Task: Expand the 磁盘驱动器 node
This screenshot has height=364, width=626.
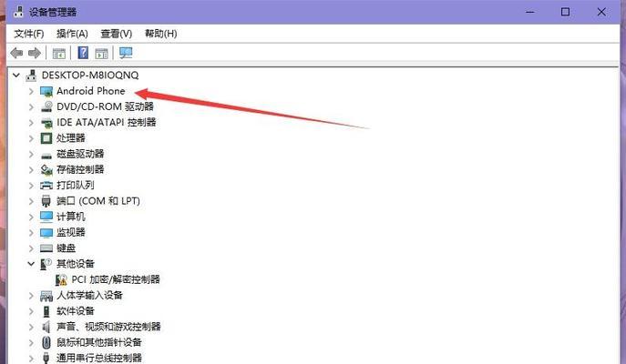Action: tap(31, 154)
